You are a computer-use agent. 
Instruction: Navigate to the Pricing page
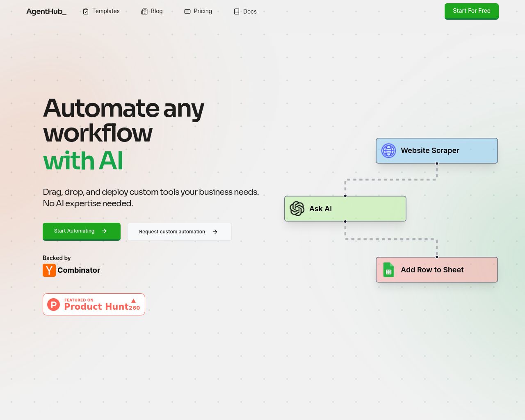tap(203, 11)
